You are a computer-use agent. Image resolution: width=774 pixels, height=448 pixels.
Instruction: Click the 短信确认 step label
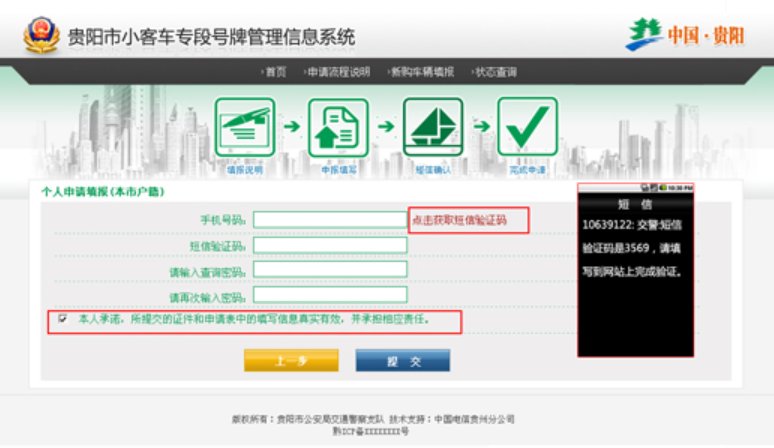coord(433,170)
